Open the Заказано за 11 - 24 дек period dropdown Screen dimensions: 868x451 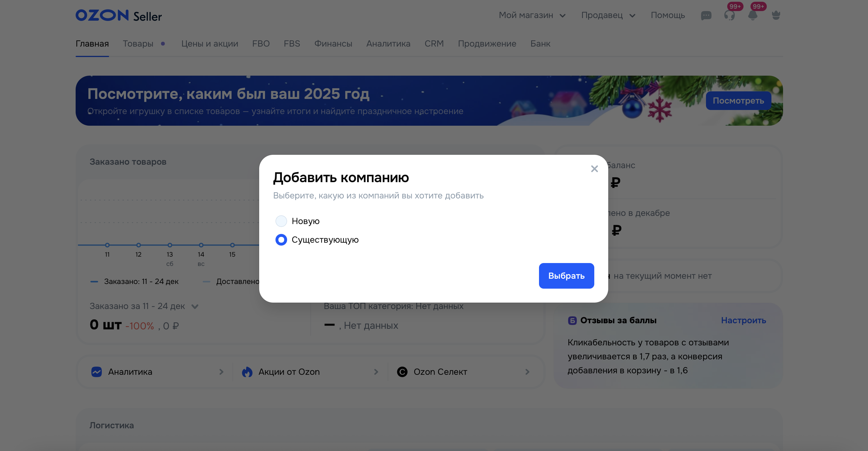[x=195, y=306]
